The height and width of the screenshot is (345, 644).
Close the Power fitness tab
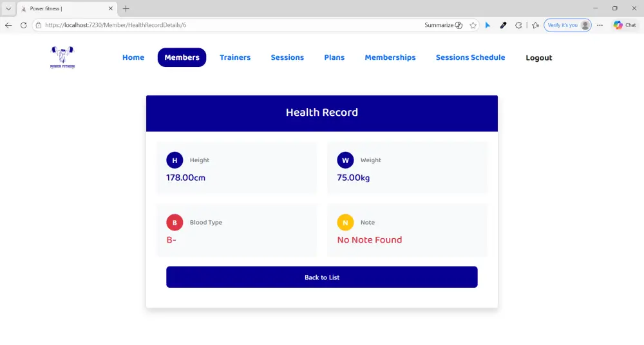(111, 8)
